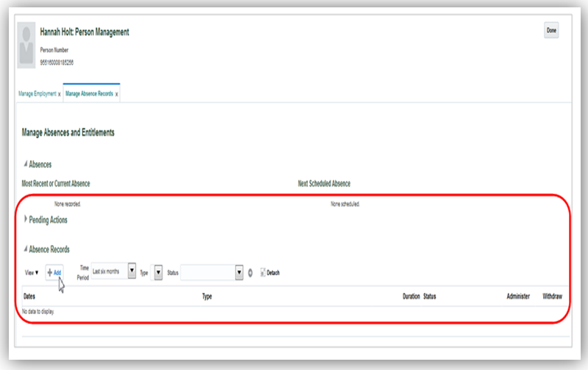Close the Manage Employment tab

pyautogui.click(x=60, y=95)
